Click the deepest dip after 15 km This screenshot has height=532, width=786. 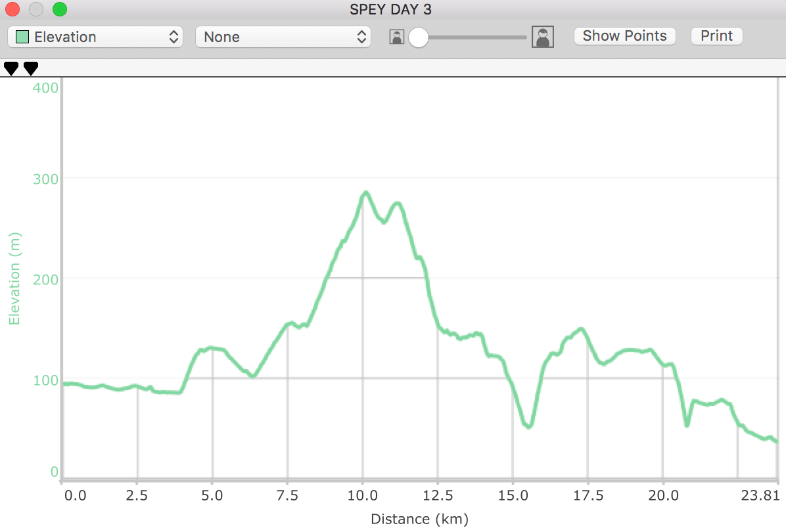tap(528, 426)
